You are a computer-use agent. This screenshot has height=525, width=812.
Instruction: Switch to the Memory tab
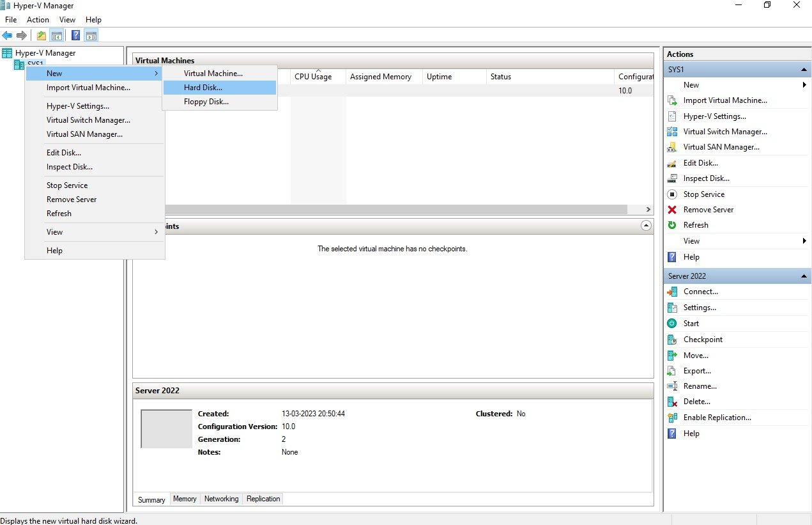(x=185, y=499)
